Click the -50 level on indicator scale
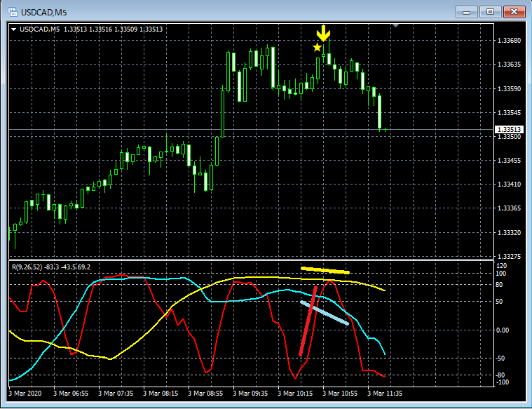Screen dimensions: 532x409 [500, 358]
